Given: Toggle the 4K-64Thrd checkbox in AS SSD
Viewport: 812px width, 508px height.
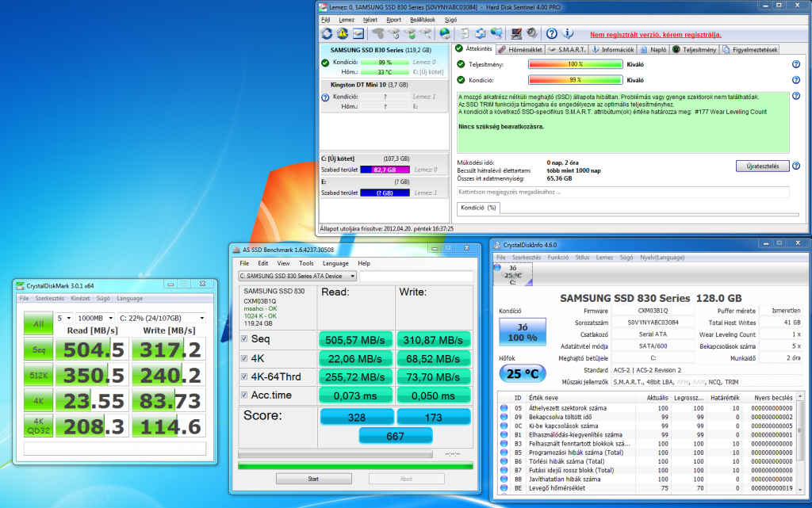Looking at the screenshot, I should pos(244,376).
